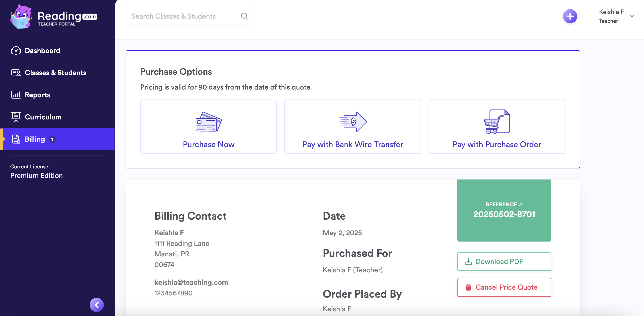Click the Download PDF button

504,261
